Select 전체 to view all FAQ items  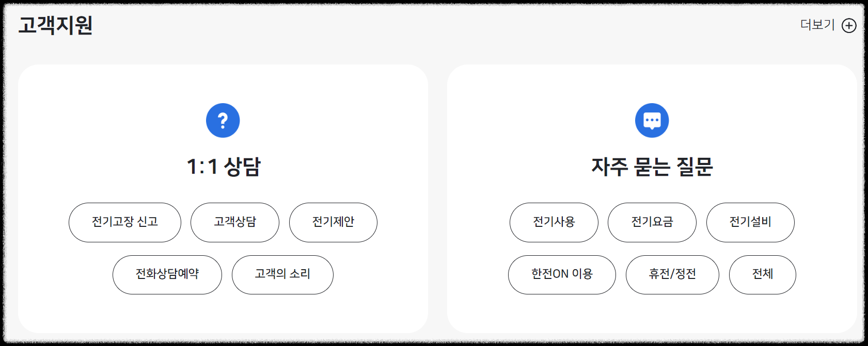pos(762,275)
